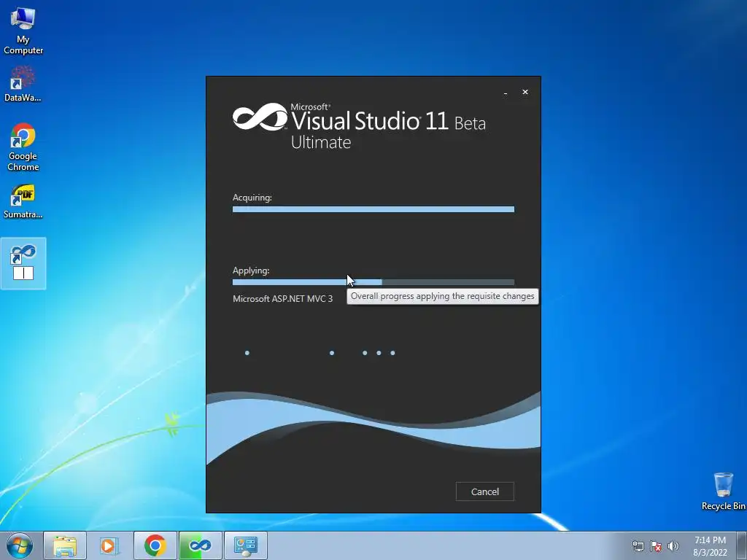
Task: Select the highlighted Visual Studio desktop shortcut
Action: tap(23, 263)
